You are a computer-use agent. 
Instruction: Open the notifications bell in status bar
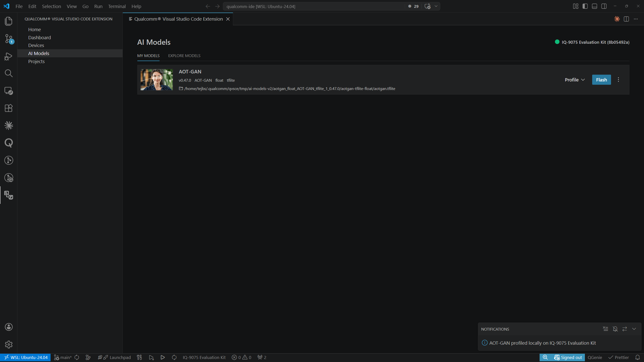[637, 357]
